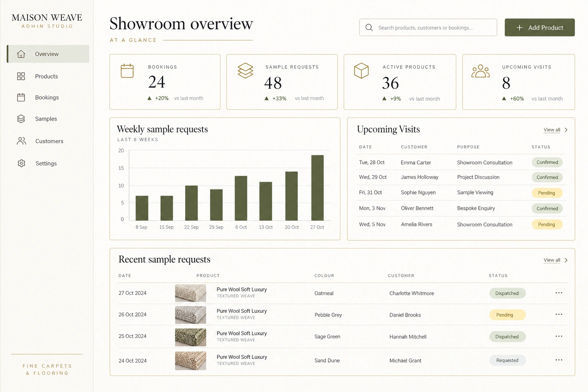Image resolution: width=588 pixels, height=392 pixels.
Task: Open row actions for Michael Grant request
Action: [x=559, y=360]
